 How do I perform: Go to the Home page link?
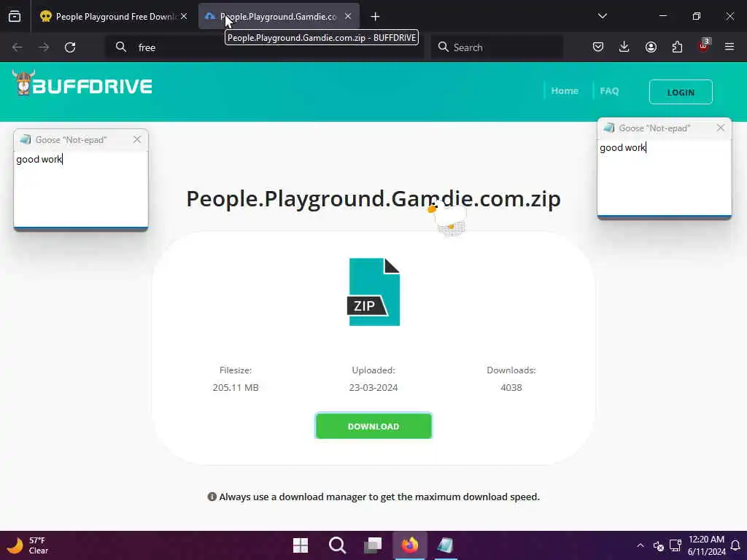point(565,91)
